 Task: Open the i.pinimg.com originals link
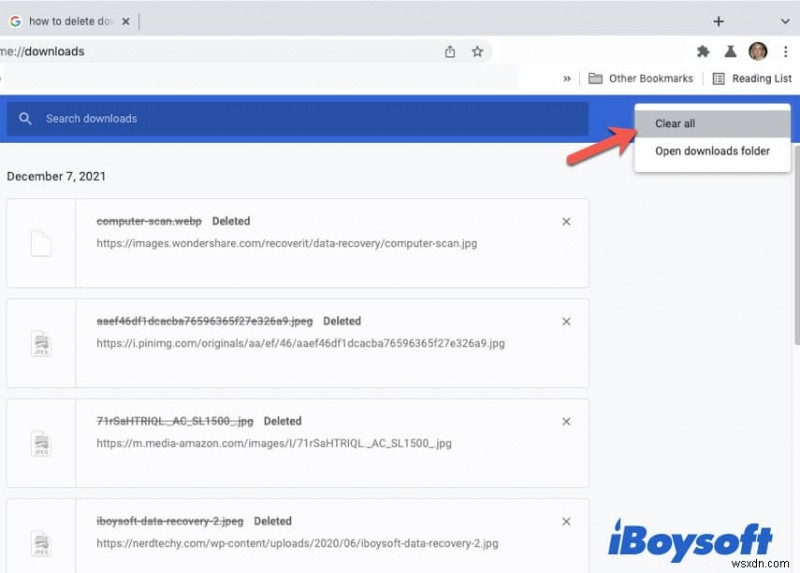click(x=301, y=343)
